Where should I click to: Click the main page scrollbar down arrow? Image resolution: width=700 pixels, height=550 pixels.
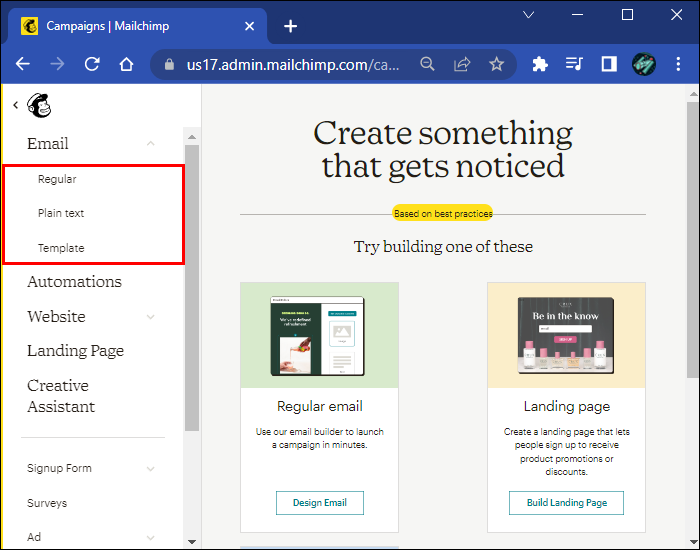click(x=693, y=542)
